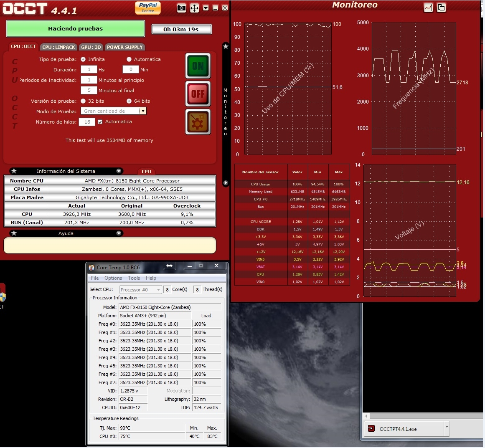The height and width of the screenshot is (448, 485).
Task: Open test settings gear icon
Action: pyautogui.click(x=198, y=122)
